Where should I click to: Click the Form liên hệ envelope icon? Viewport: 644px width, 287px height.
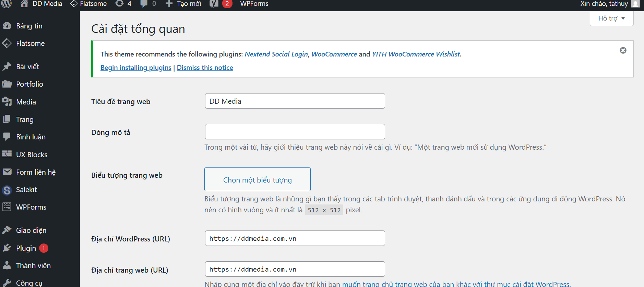click(7, 172)
